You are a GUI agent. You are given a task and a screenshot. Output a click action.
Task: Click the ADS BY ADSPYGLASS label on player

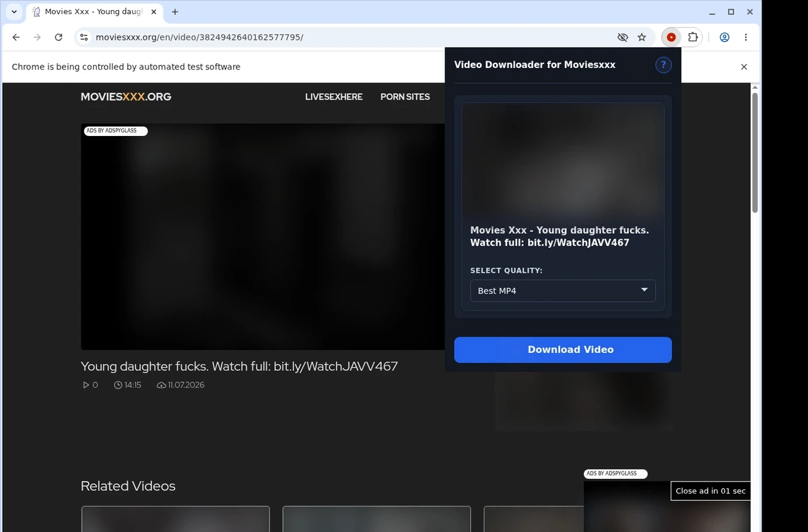pos(115,131)
